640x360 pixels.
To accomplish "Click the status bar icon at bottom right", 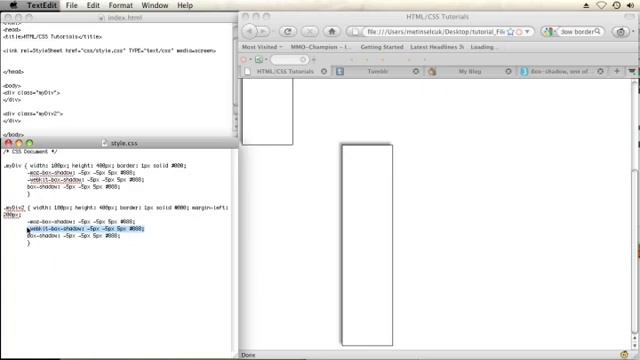I will click(x=624, y=355).
